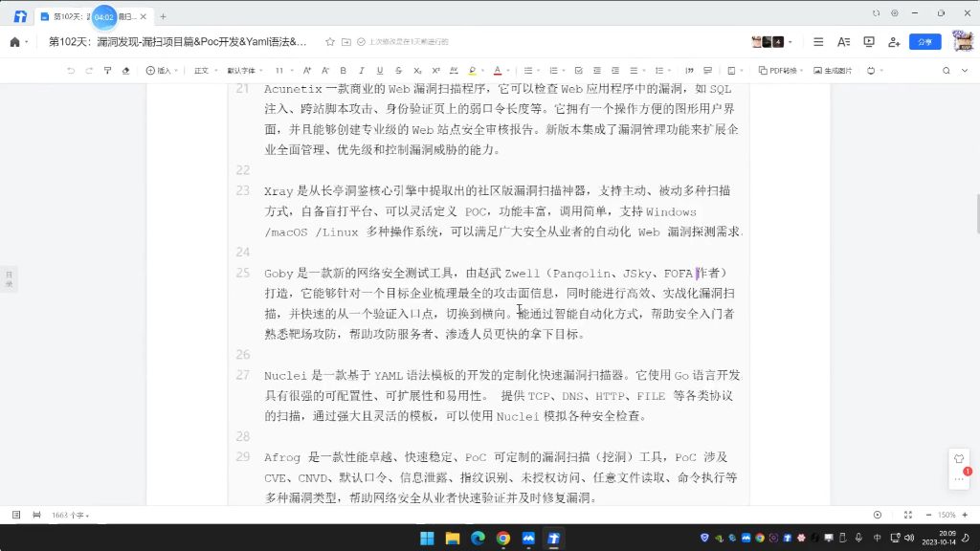This screenshot has height=551, width=980.
Task: Open the 正文 paragraph style dropdown
Action: [x=205, y=71]
